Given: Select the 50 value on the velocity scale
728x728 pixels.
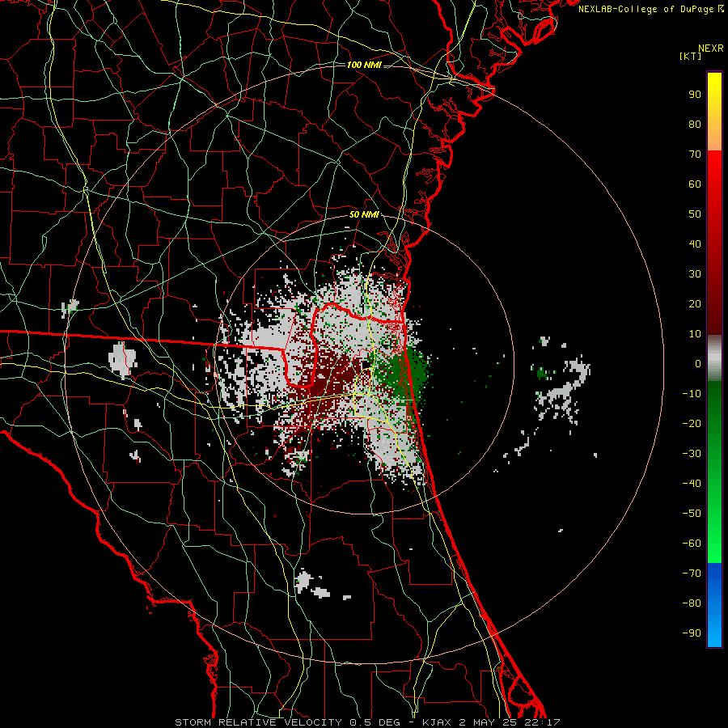Looking at the screenshot, I should (x=695, y=214).
